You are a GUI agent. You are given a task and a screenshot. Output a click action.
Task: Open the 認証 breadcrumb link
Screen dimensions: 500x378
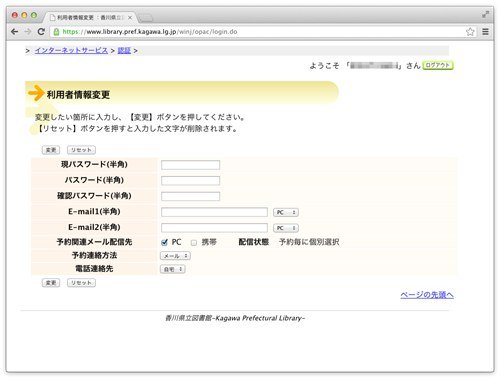(124, 50)
